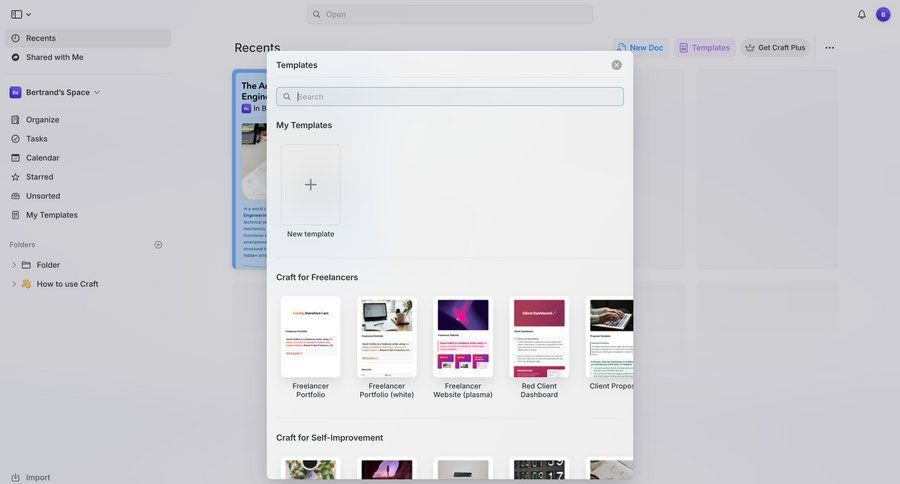
Task: Click Get Craft Plus button
Action: click(775, 48)
